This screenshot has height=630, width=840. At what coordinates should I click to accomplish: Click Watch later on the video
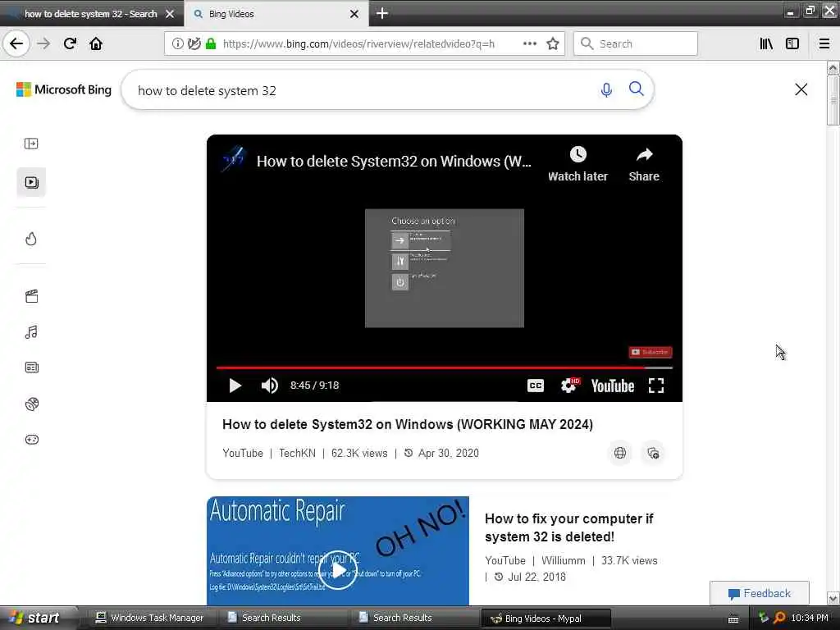577,164
